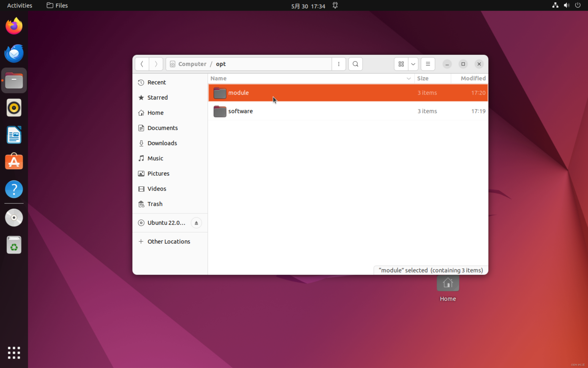Open the Name column sort dropdown
The width and height of the screenshot is (588, 368).
tap(409, 78)
